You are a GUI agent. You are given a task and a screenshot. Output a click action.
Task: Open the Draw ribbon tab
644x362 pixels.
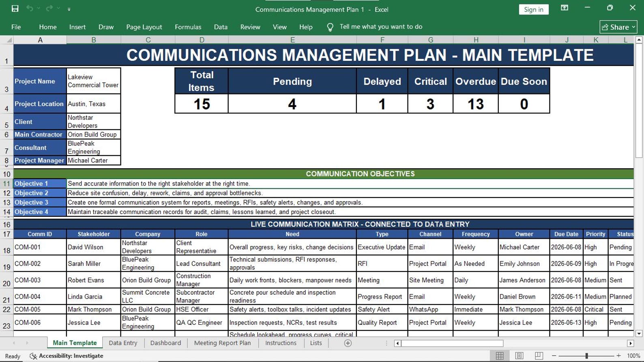[x=106, y=27]
